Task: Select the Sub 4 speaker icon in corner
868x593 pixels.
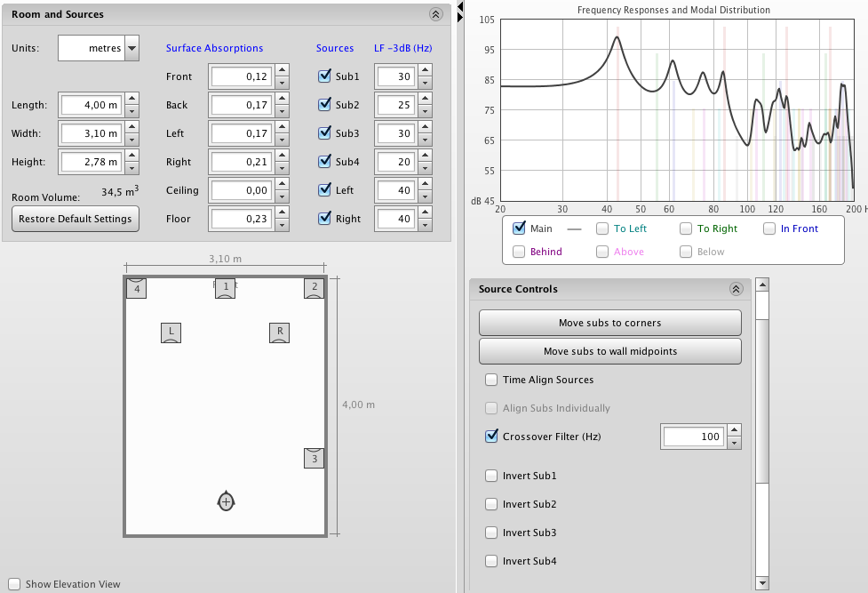Action: 137,288
